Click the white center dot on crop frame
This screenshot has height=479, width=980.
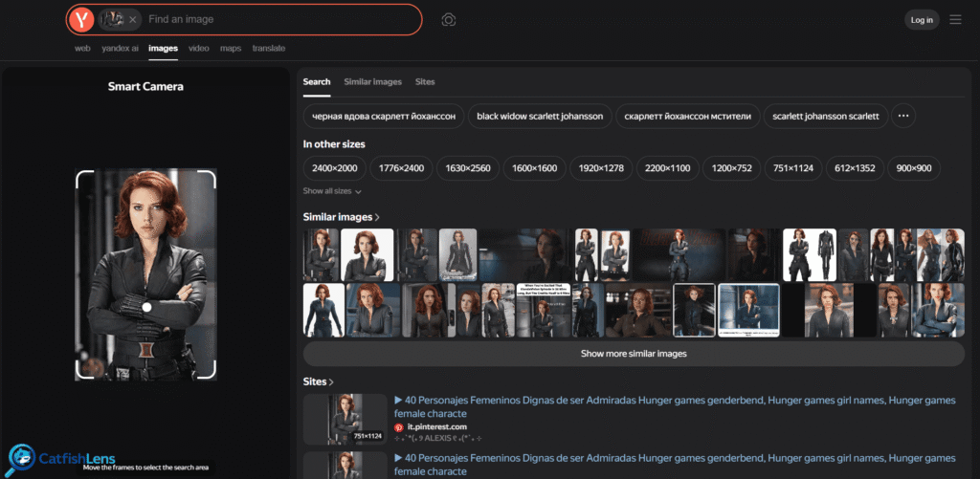pos(146,307)
